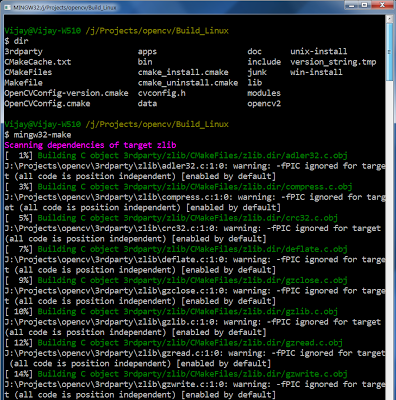
Task: Click the first dir command text
Action: point(21,41)
